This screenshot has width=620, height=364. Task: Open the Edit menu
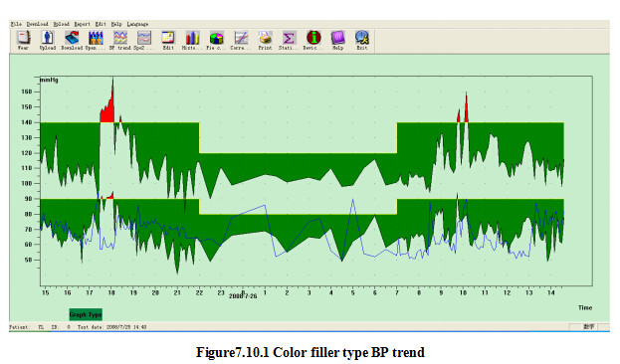pyautogui.click(x=101, y=24)
